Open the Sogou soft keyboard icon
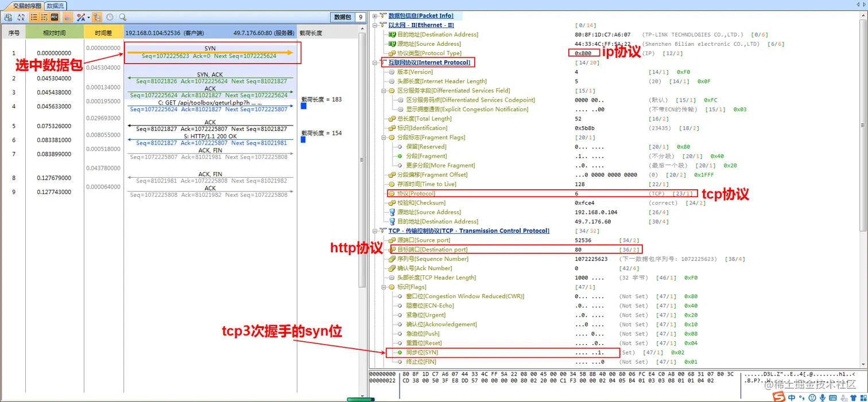Image resolution: width=868 pixels, height=402 pixels. (834, 397)
